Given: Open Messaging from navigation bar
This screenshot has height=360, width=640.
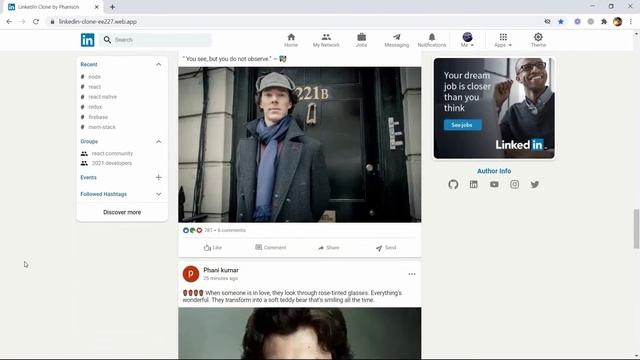Looking at the screenshot, I should [396, 40].
